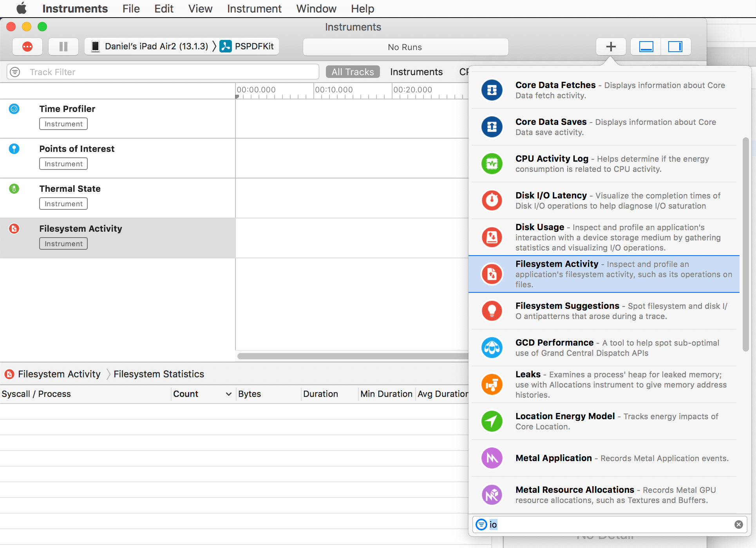Click the red Record button
Screen dimensions: 756x548
pyautogui.click(x=27, y=47)
